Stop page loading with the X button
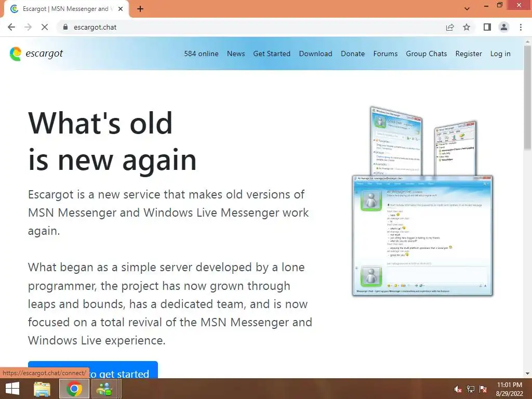This screenshot has width=532, height=399. tap(45, 27)
